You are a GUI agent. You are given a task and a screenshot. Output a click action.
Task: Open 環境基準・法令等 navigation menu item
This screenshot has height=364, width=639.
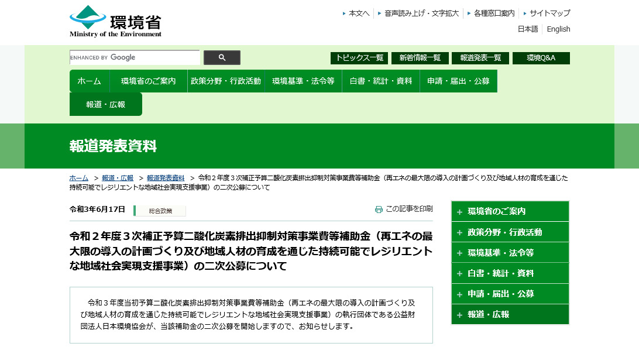coord(303,81)
